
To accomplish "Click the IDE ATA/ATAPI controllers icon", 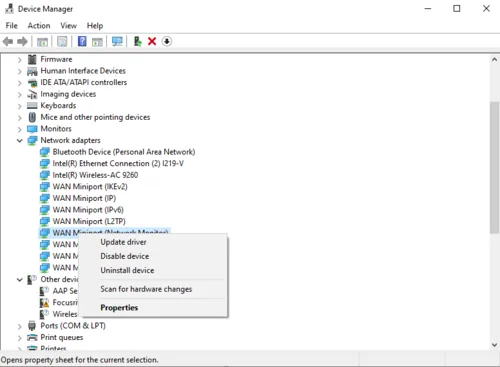I will [x=32, y=82].
